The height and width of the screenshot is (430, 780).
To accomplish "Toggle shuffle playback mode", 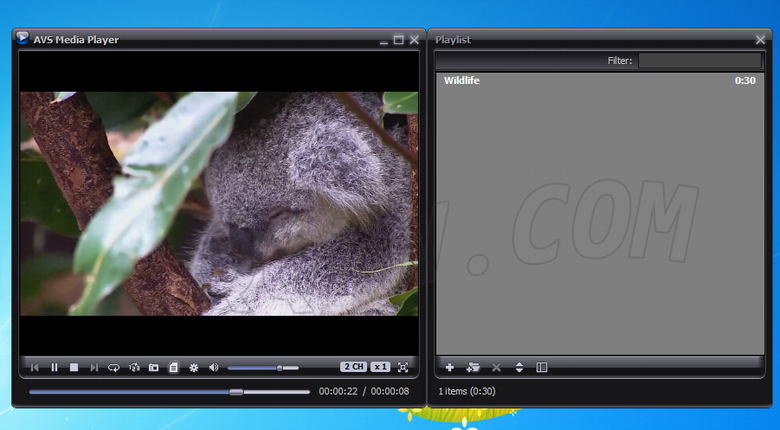I will point(134,368).
